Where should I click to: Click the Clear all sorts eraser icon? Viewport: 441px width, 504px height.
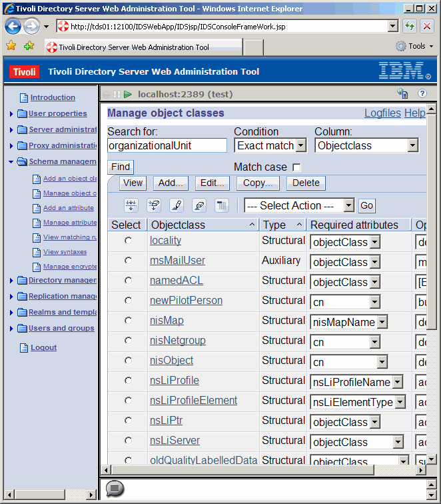click(199, 205)
